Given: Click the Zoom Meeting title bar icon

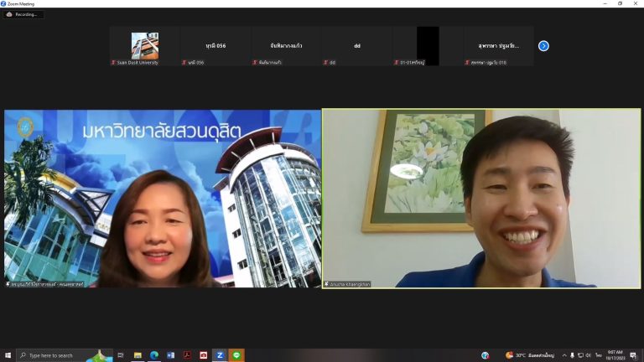Looking at the screenshot, I should point(3,3).
